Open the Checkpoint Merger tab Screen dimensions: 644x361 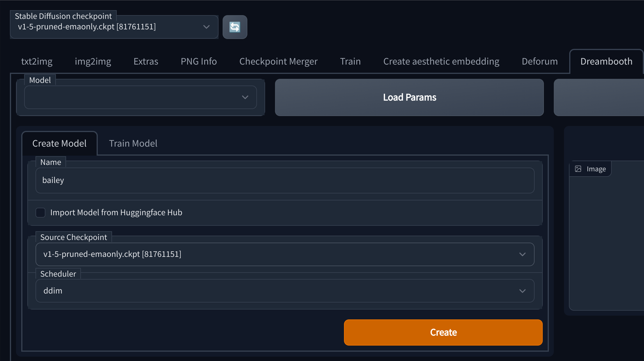(278, 61)
